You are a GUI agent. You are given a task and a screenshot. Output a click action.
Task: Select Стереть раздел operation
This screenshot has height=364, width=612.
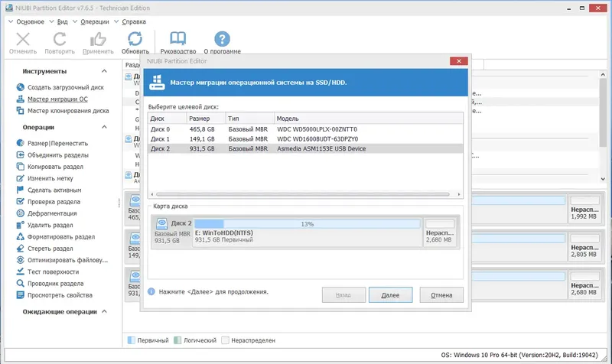pos(50,249)
